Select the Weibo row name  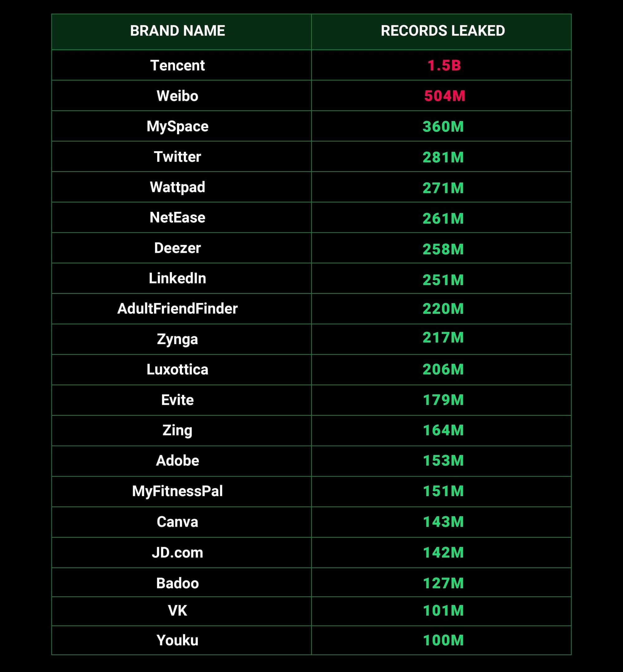[x=177, y=96]
